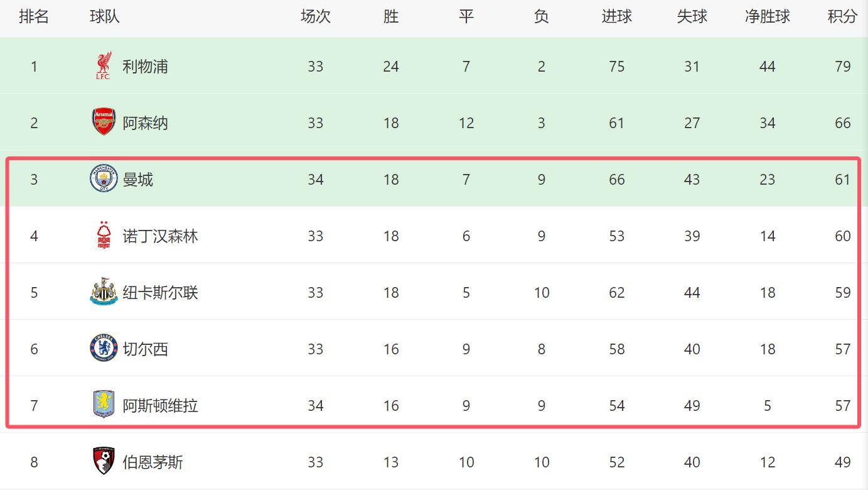Click the Manchester City crest icon
Viewport: 868px width, 490px height.
[x=104, y=179]
